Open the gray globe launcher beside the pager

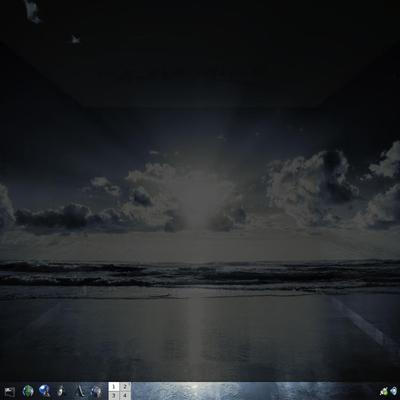click(96, 391)
